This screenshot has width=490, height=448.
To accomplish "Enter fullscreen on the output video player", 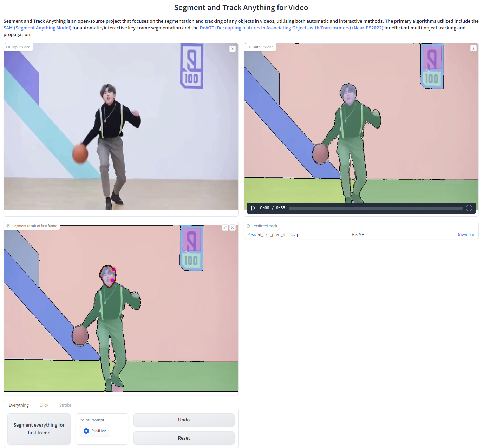I will click(x=469, y=208).
